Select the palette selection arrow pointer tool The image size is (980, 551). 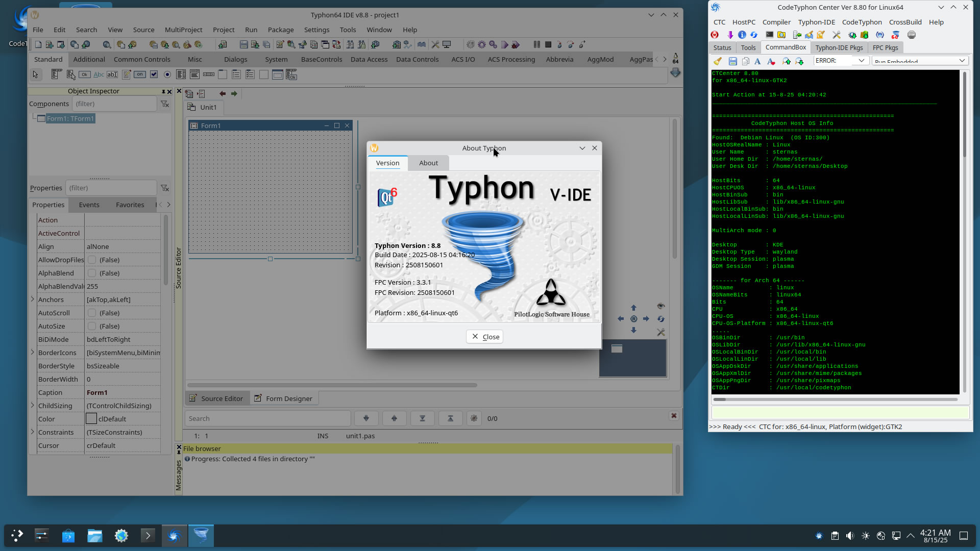35,74
